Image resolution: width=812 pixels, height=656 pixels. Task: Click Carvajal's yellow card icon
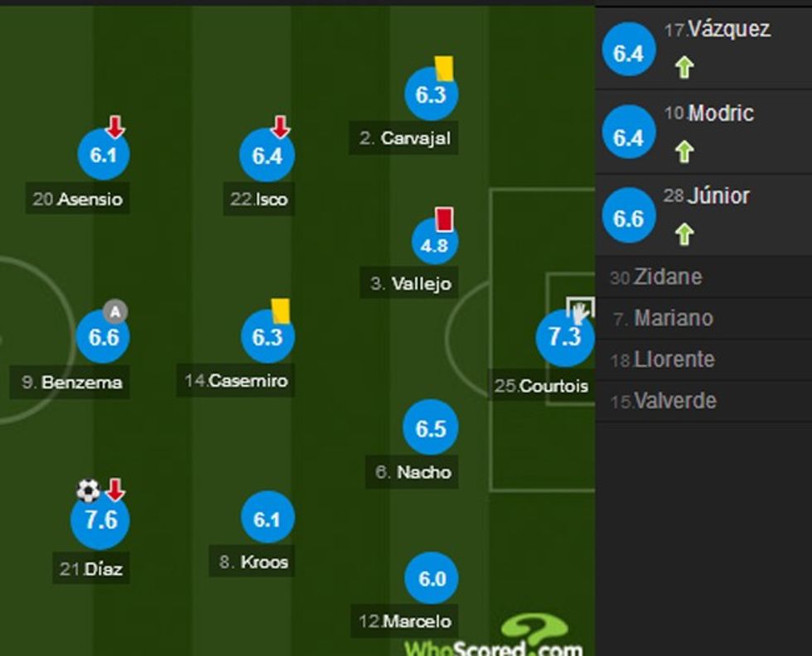pyautogui.click(x=444, y=68)
